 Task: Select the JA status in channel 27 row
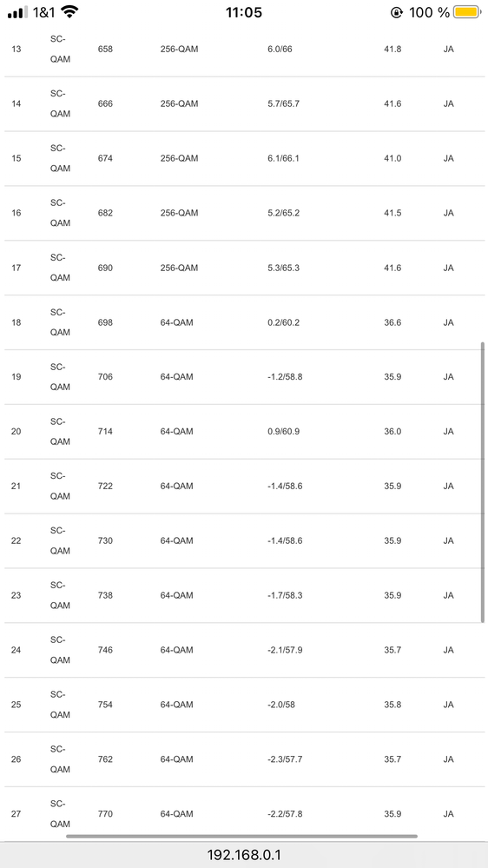[448, 814]
